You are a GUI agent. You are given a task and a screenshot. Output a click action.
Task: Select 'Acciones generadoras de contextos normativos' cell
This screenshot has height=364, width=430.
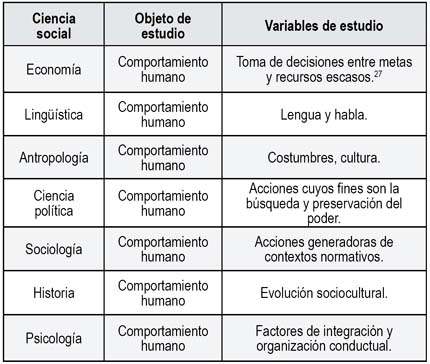pyautogui.click(x=324, y=249)
